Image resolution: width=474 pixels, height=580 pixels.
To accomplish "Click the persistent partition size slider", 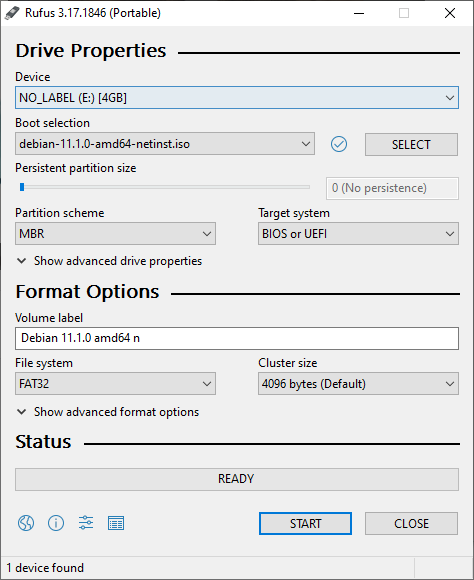I will point(165,188).
